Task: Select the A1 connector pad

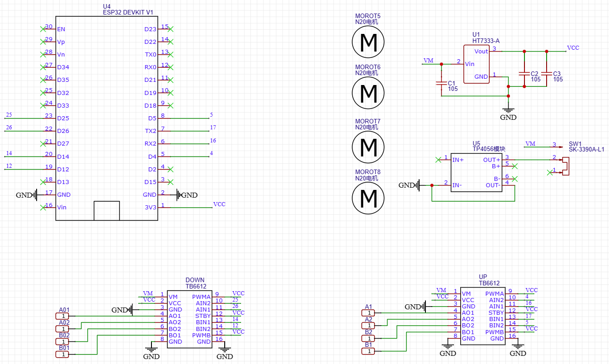Action: coord(369,312)
